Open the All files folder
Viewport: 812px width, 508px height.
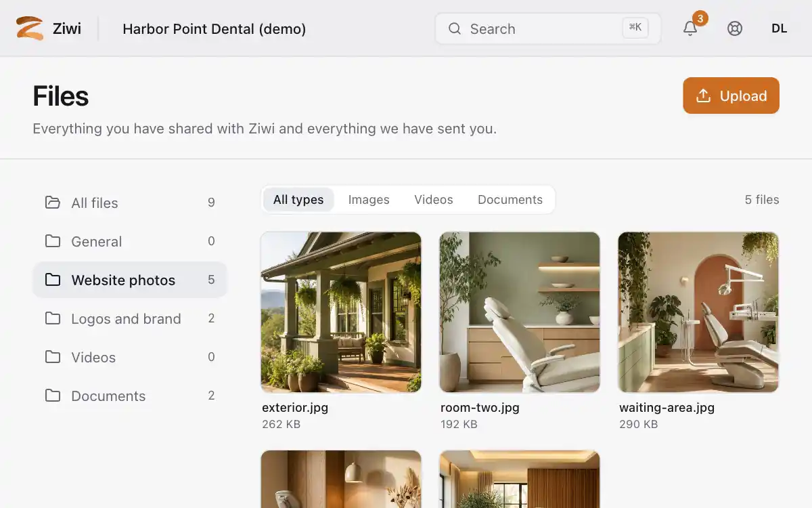130,203
